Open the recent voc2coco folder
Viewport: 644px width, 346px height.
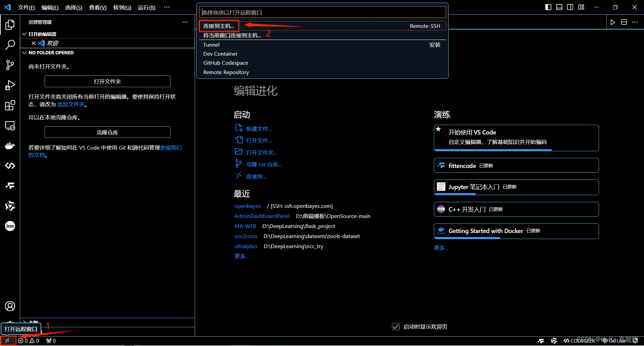point(246,236)
